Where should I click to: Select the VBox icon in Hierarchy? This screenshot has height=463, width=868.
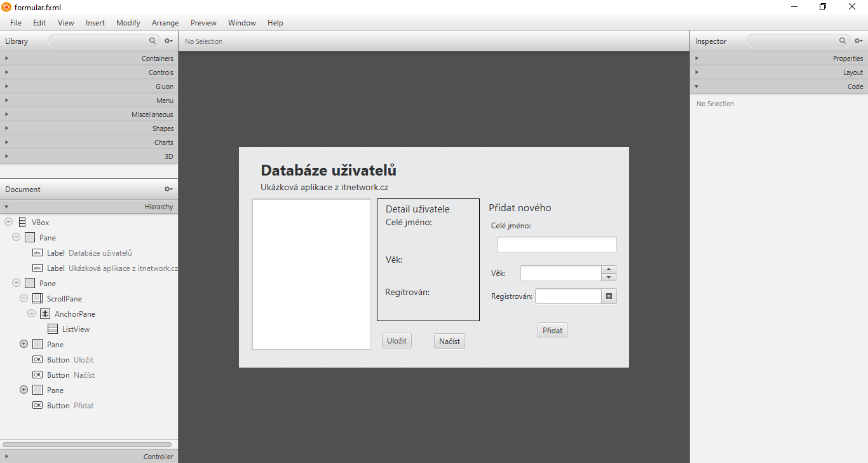click(x=22, y=223)
